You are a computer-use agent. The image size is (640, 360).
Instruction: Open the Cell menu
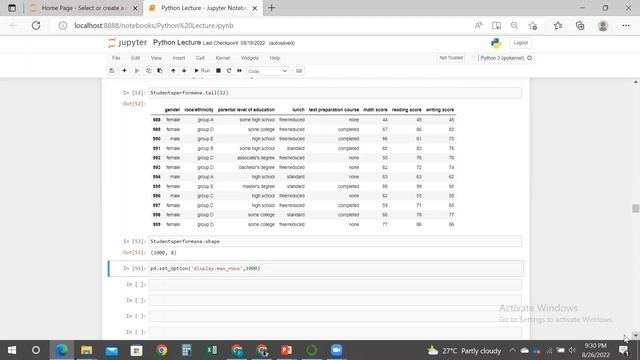[x=200, y=58]
